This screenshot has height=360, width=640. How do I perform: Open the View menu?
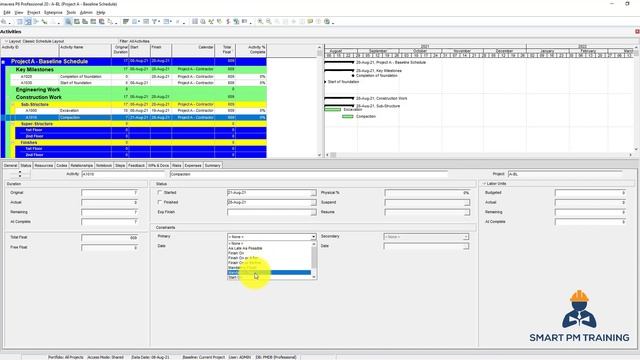coord(19,13)
